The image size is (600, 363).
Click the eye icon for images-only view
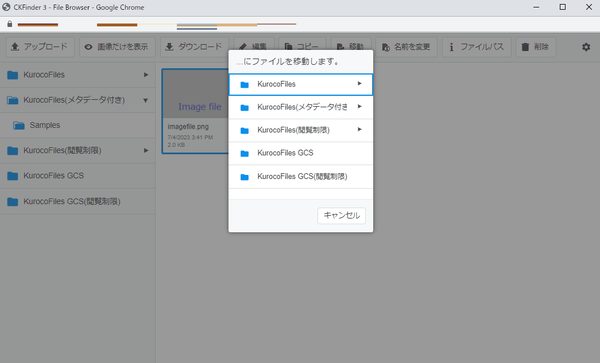88,47
